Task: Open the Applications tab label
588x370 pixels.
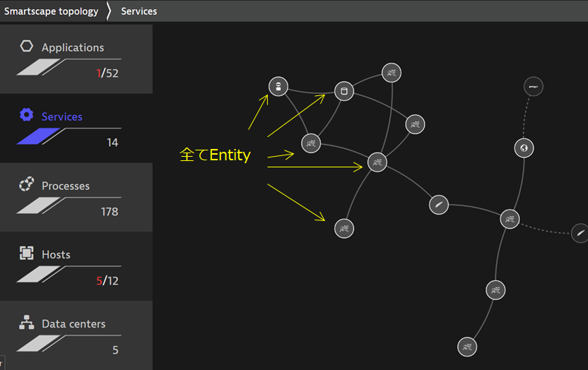Action: pyautogui.click(x=73, y=47)
